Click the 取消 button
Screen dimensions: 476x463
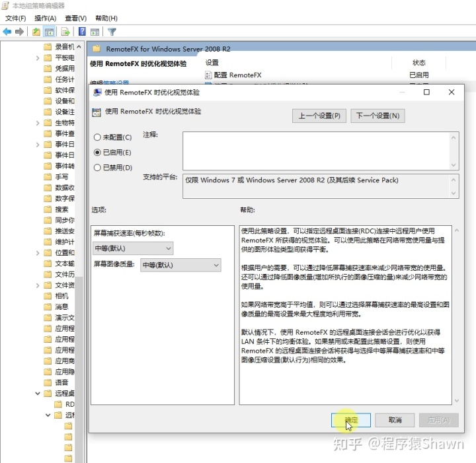tap(395, 420)
